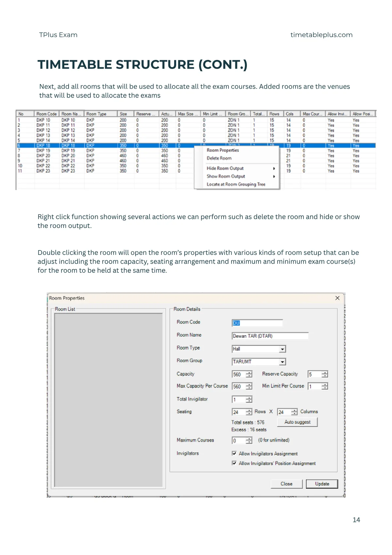Select the DKP 12 room row
The height and width of the screenshot is (555, 392).
point(196,130)
